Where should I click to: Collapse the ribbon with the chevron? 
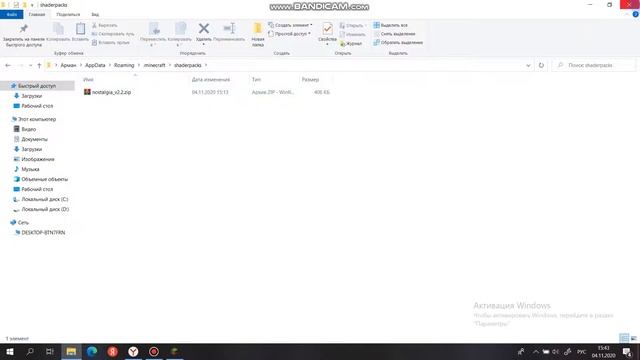[x=627, y=14]
